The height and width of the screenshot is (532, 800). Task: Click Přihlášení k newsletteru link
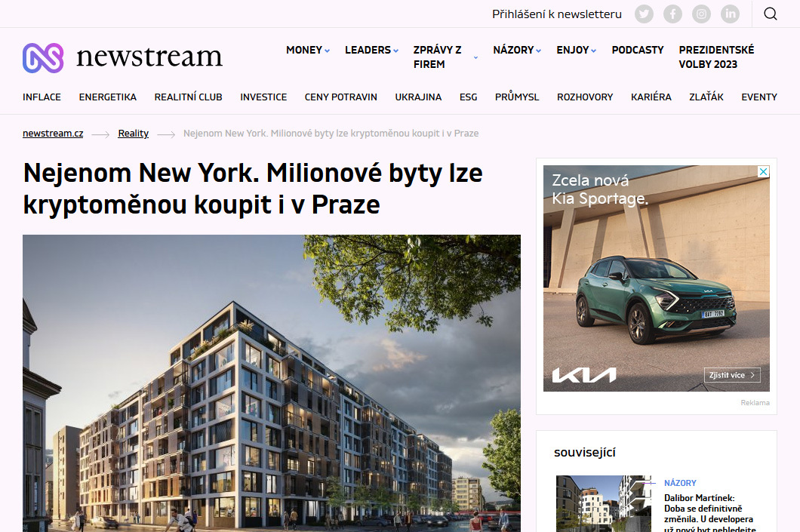[557, 14]
